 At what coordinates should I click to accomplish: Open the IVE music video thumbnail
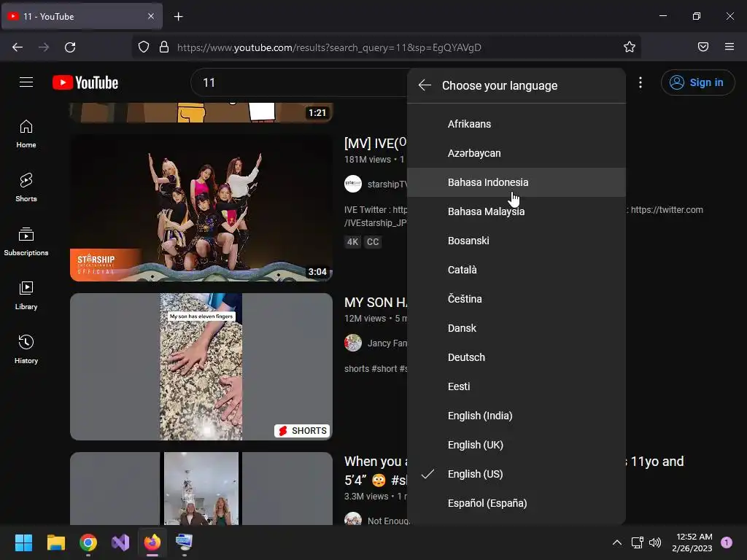coord(201,208)
